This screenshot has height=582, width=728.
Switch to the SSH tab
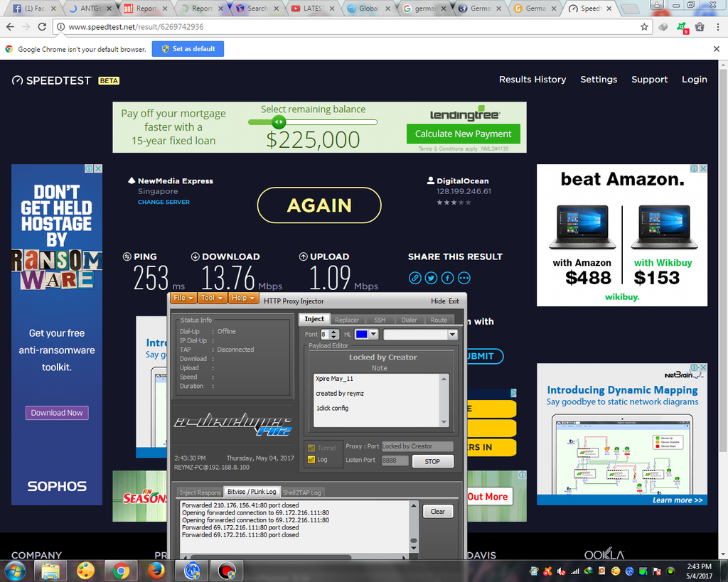click(380, 320)
